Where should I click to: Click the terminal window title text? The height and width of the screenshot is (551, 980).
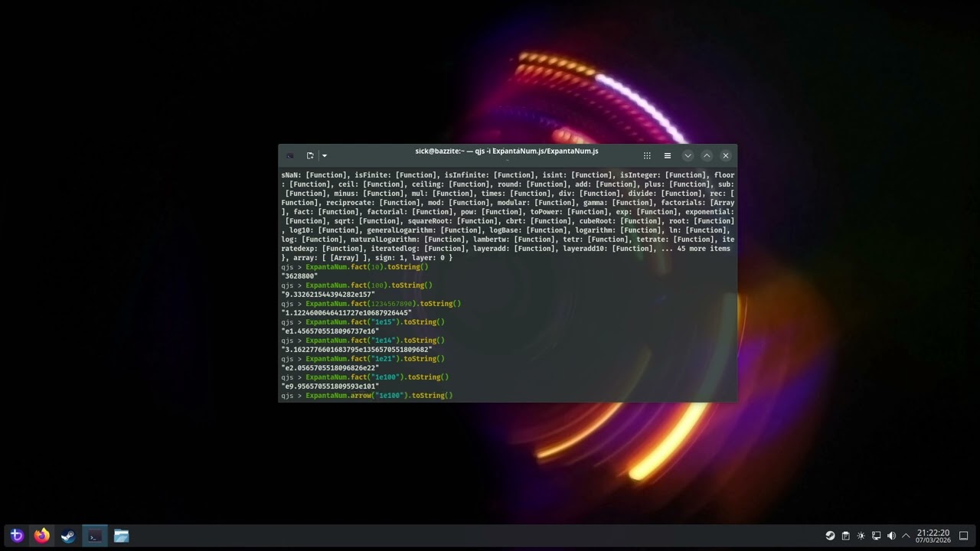tap(507, 151)
